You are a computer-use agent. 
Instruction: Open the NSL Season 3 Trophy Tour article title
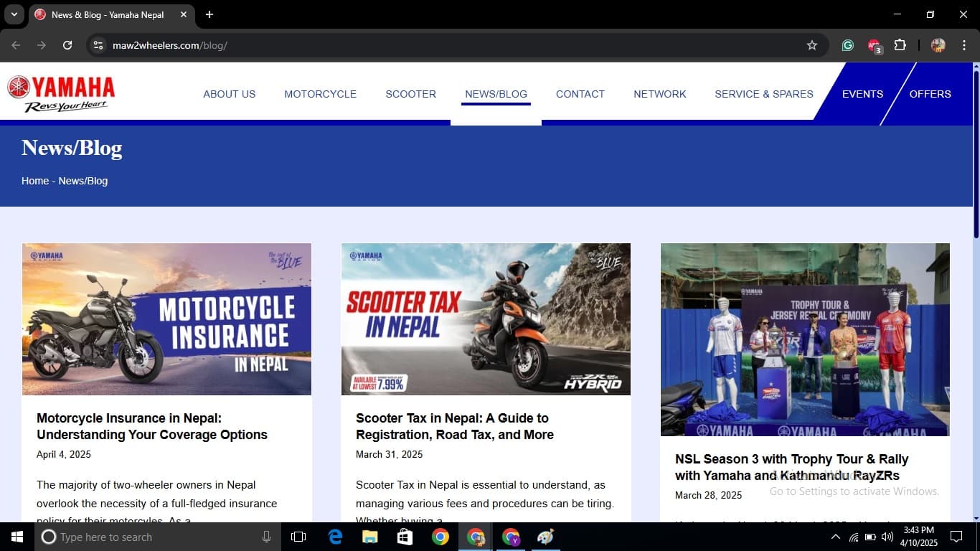792,467
